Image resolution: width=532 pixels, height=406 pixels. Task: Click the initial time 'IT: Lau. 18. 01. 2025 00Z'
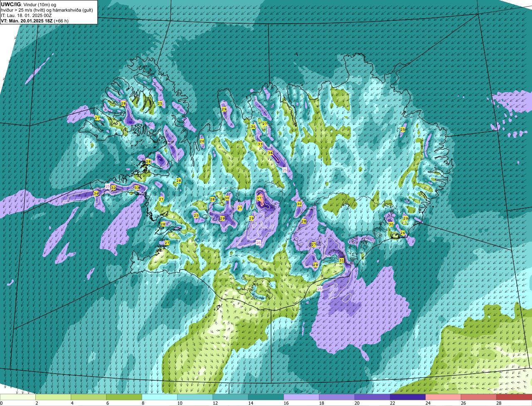27,15
